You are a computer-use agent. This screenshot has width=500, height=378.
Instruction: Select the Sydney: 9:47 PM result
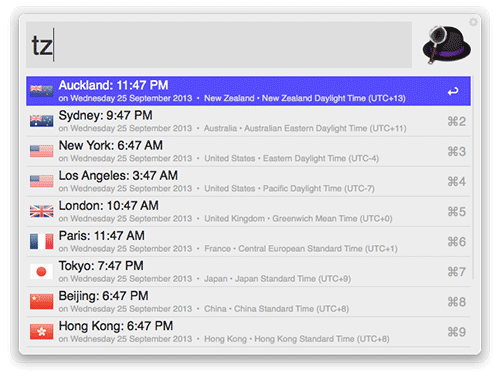click(x=248, y=121)
